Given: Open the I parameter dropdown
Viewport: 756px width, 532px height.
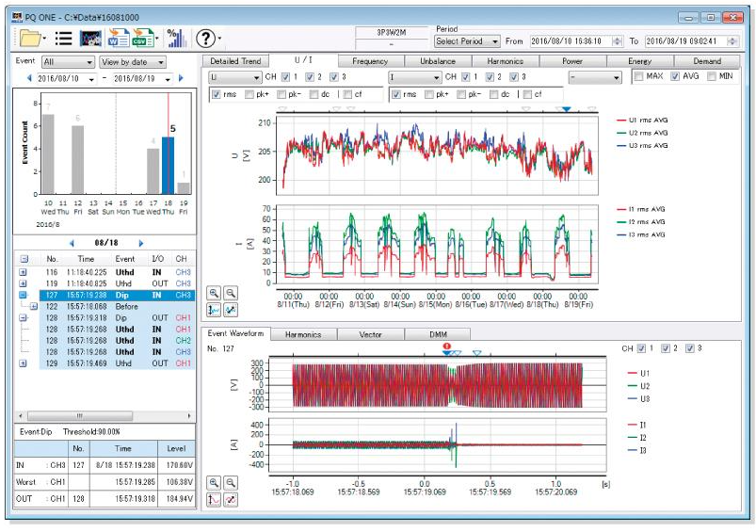Looking at the screenshot, I should (414, 77).
